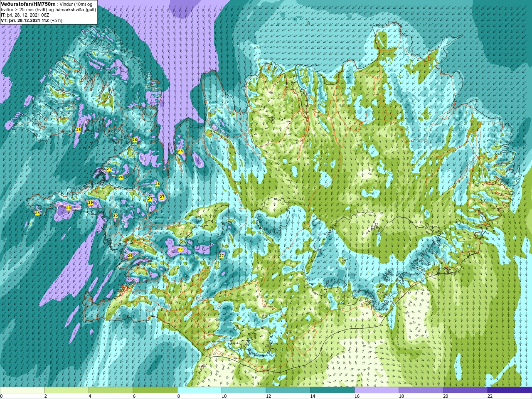Click the "6" label on the legend scale
532x399 pixels.
135,396
